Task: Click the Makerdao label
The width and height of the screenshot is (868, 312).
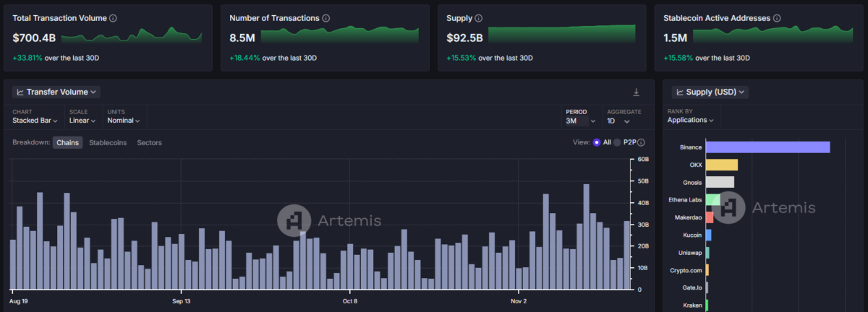Action: click(x=688, y=217)
